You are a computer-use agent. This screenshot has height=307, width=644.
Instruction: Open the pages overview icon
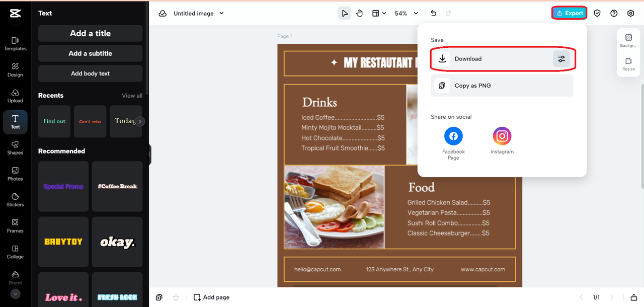pos(634,297)
